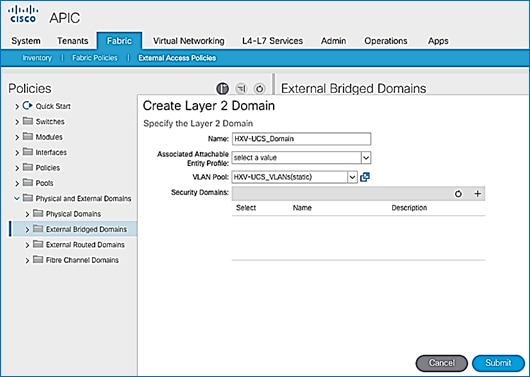Open the Tenants tab

pos(73,41)
